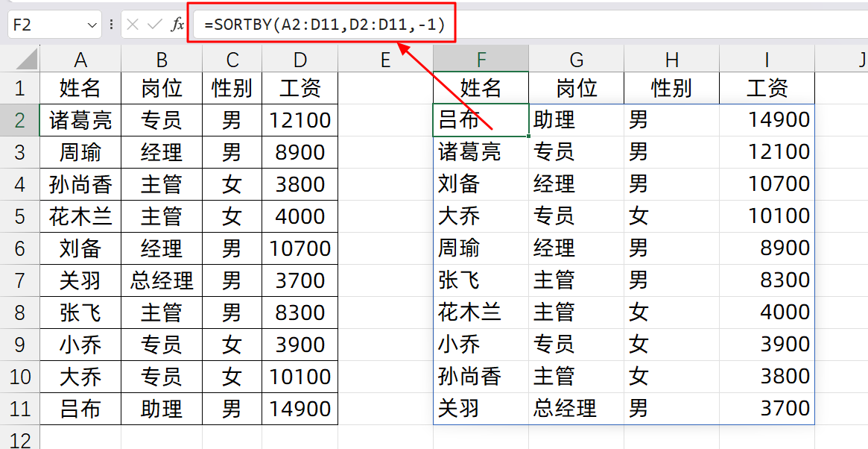Select row 11 header
Screen dimensions: 868x449
[20, 409]
